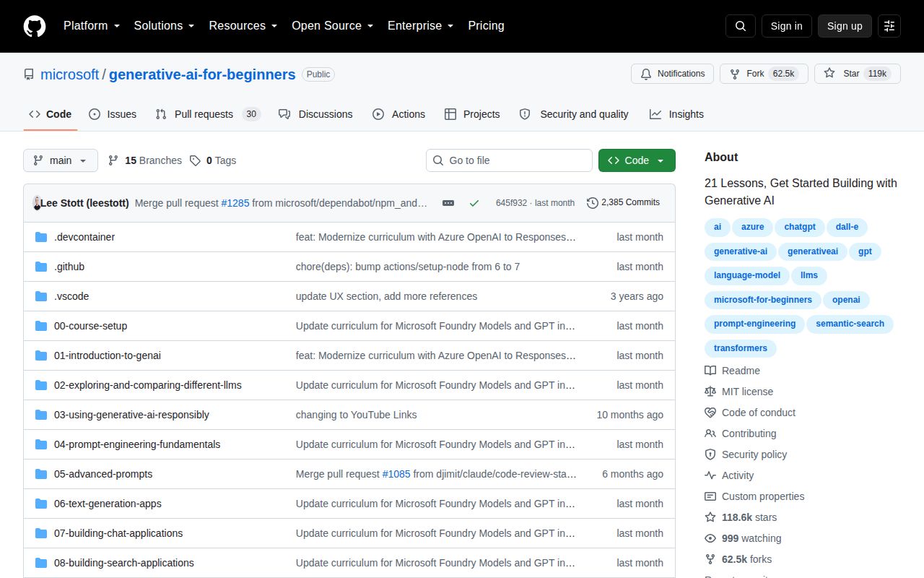Go to the Actions tab
Viewport: 924px width, 578px height.
(x=398, y=114)
